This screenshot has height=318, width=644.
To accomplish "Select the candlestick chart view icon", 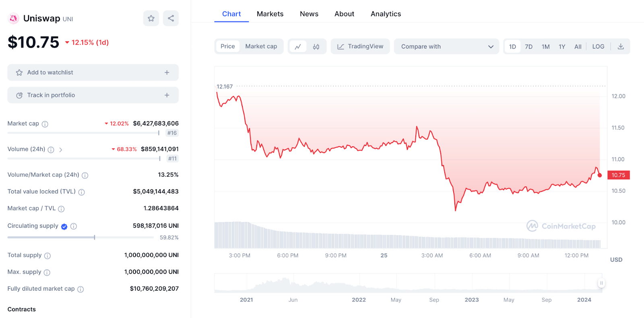I will pos(316,47).
